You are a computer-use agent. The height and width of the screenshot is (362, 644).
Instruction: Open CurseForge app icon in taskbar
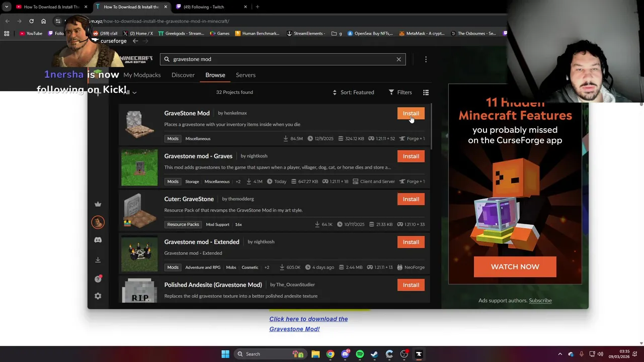419,354
